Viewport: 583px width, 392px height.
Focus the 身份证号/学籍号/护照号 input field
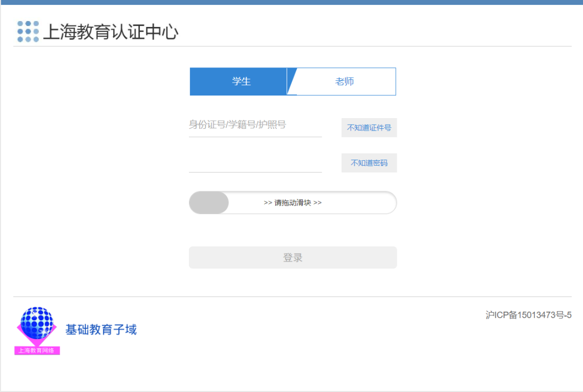click(x=255, y=125)
